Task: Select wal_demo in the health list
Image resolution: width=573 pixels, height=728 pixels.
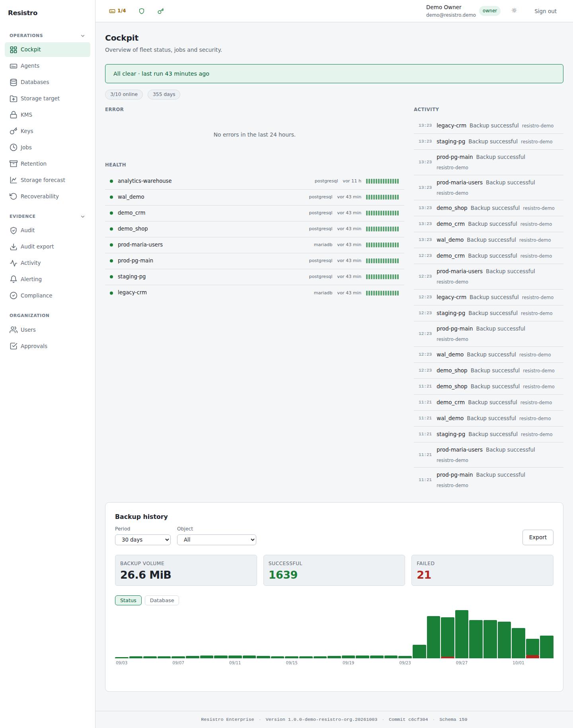Action: point(255,197)
